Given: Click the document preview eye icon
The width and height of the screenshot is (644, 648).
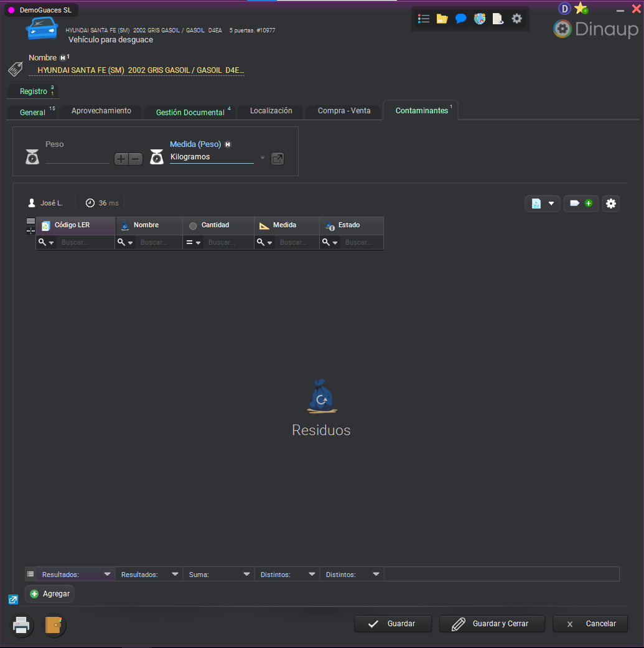Looking at the screenshot, I should [498, 19].
